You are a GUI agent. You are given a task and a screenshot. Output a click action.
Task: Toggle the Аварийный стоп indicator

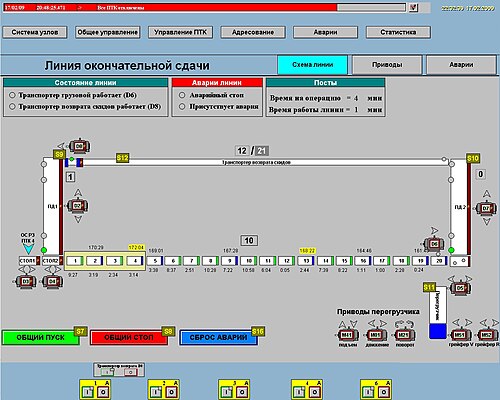(182, 95)
